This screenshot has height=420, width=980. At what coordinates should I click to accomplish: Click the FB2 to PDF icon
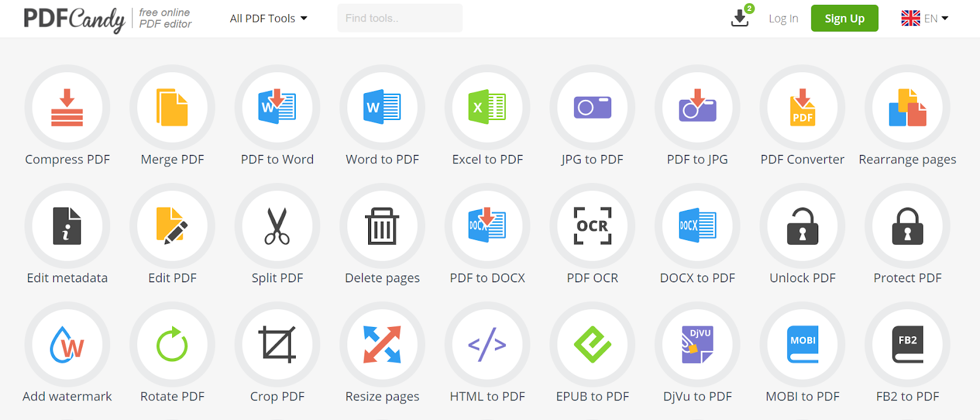(908, 345)
